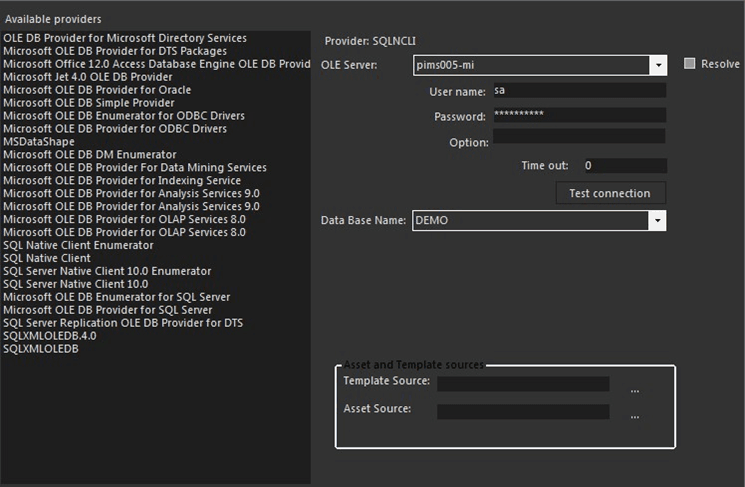Image resolution: width=745 pixels, height=487 pixels.
Task: Select SQL Server Replication OLE DB Provider for DTS
Action: coord(123,323)
